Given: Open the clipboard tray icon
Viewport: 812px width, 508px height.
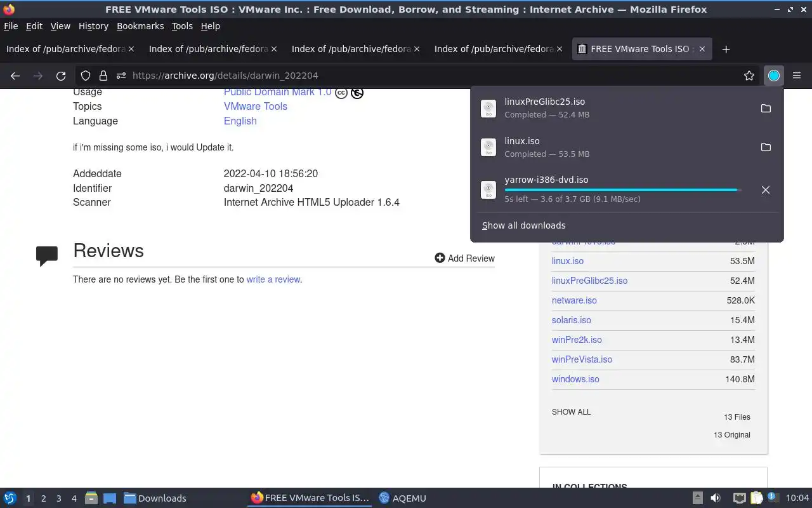Looking at the screenshot, I should [x=756, y=498].
